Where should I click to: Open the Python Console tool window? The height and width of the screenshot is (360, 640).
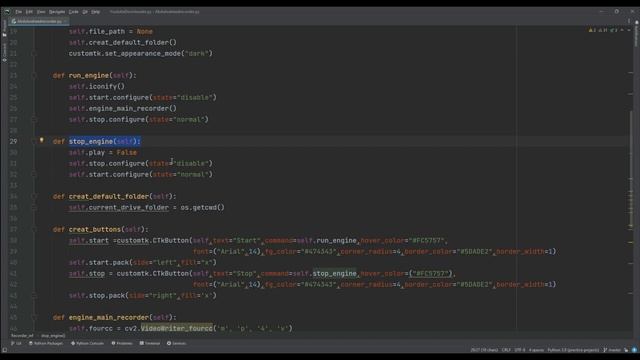tap(87, 343)
